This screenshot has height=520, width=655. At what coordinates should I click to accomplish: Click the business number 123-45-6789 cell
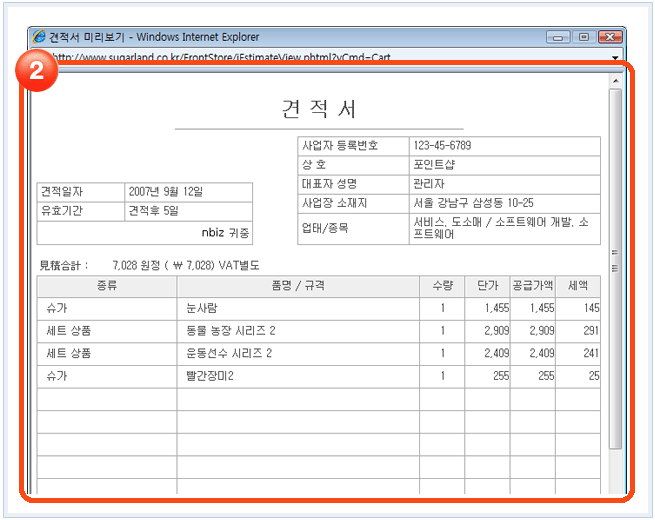(442, 146)
